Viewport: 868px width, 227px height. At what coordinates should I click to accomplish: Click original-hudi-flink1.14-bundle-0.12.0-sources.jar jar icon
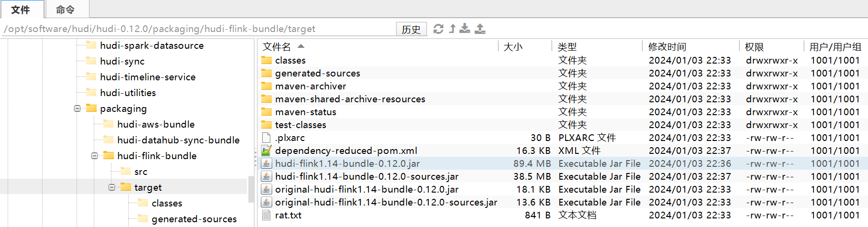click(267, 202)
